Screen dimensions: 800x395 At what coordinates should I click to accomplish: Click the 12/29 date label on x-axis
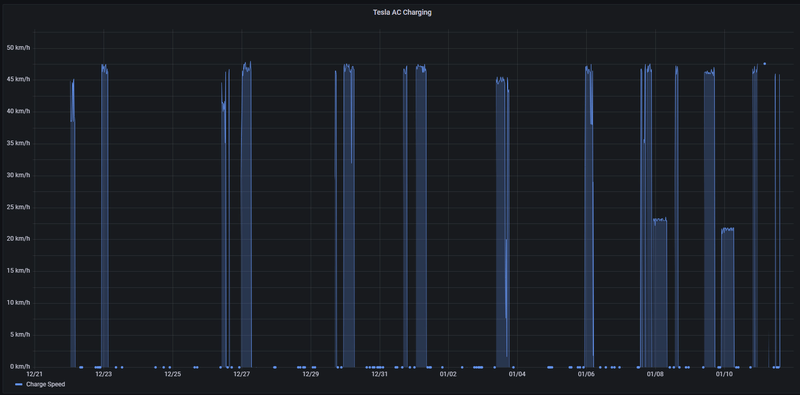310,374
